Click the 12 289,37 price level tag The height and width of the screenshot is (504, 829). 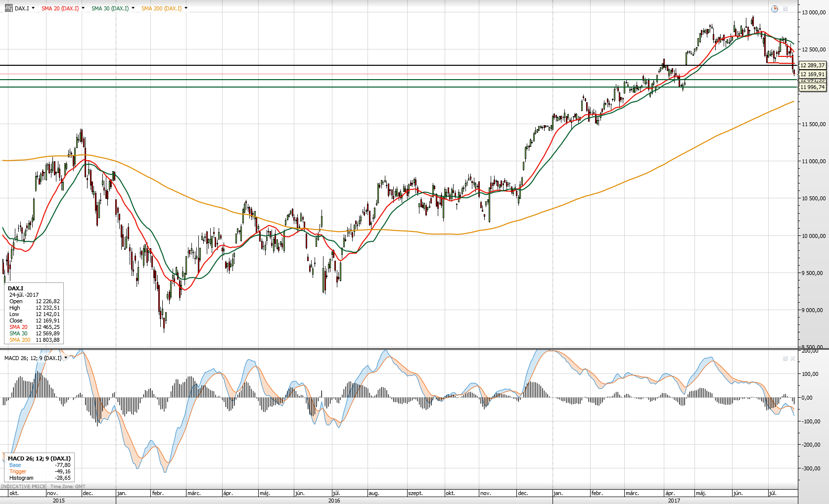(813, 65)
